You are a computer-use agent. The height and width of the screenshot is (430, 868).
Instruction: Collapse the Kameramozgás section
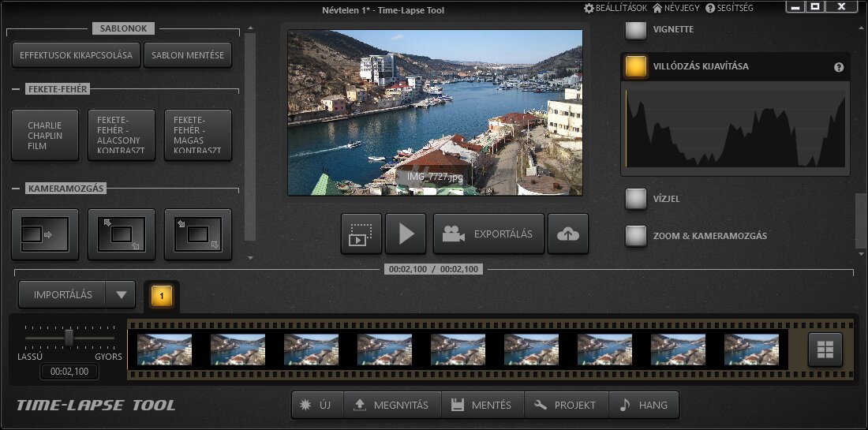tap(16, 189)
